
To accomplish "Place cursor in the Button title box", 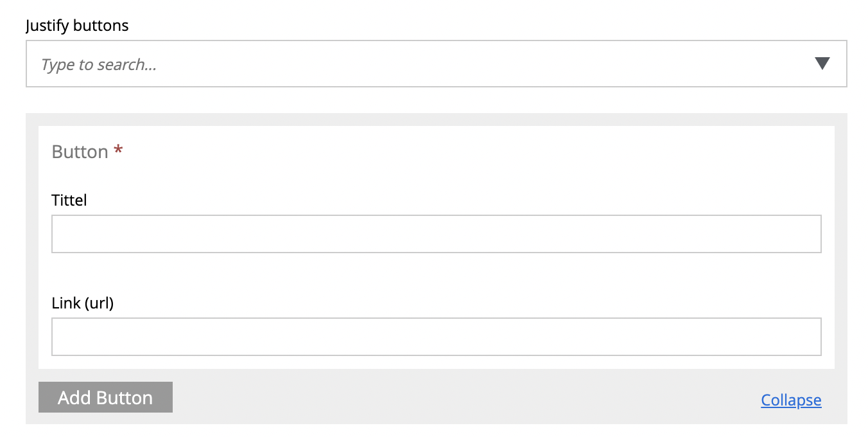I will tap(436, 234).
